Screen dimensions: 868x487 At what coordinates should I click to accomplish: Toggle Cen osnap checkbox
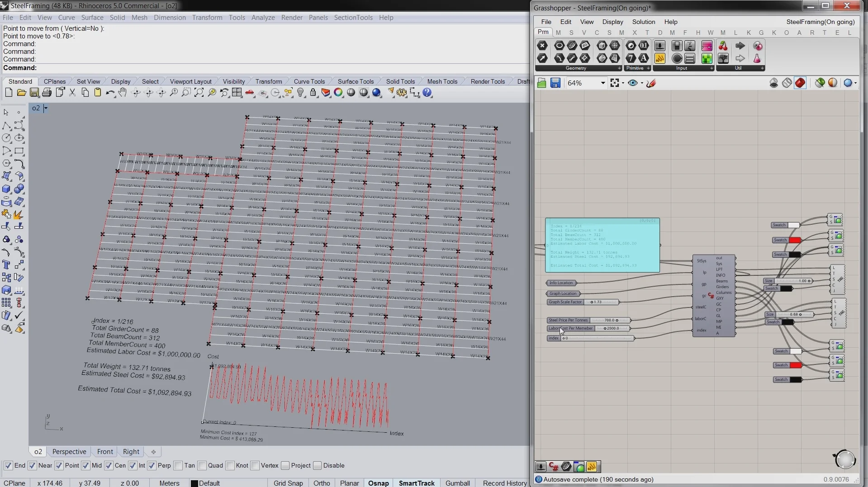[109, 465]
